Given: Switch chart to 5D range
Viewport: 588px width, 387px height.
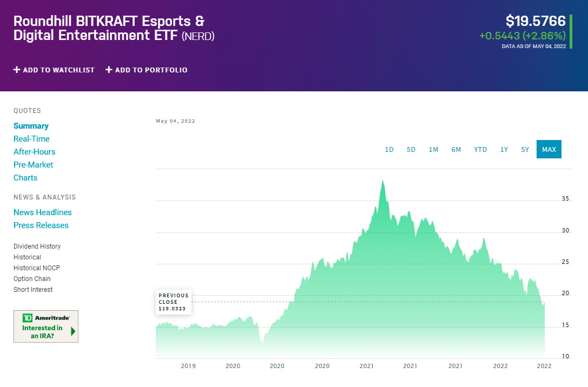Looking at the screenshot, I should click(x=411, y=150).
